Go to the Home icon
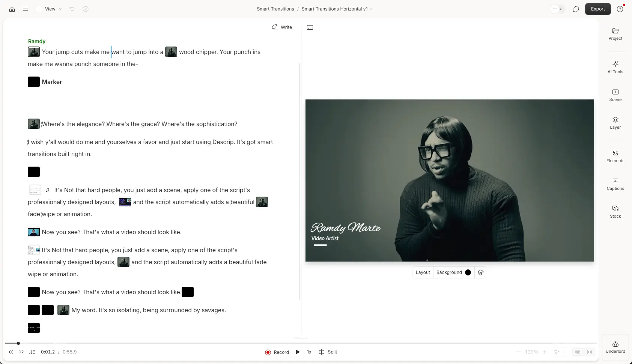 12,9
